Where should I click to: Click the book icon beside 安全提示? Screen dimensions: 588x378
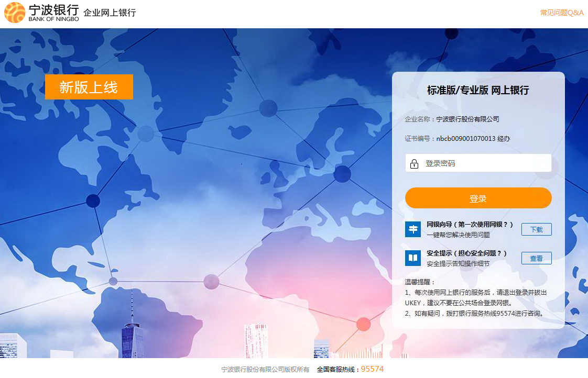pos(413,258)
